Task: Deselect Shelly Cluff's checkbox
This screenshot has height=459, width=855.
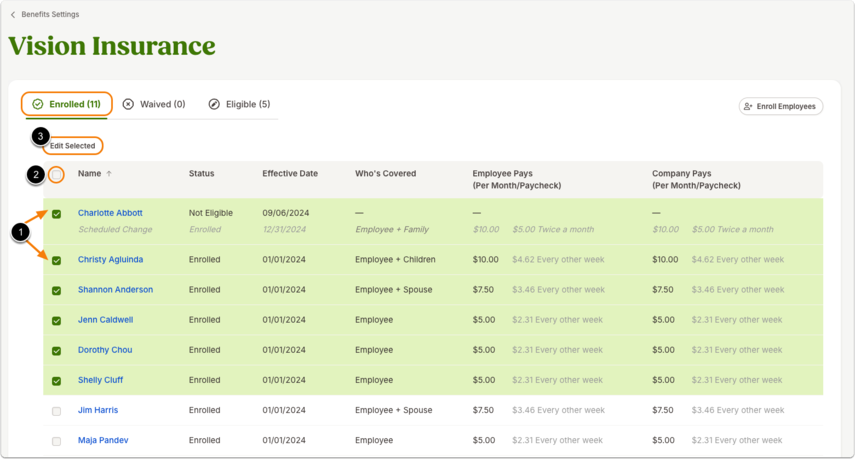Action: pyautogui.click(x=56, y=381)
